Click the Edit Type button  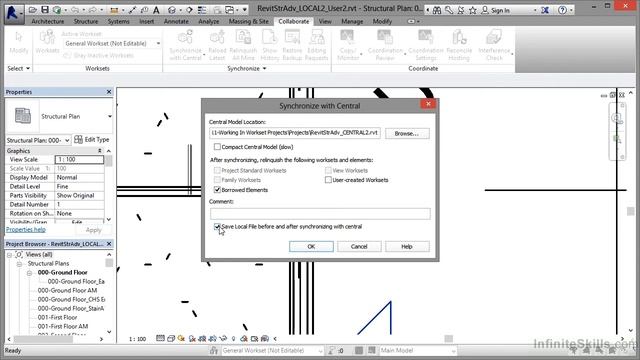click(x=92, y=140)
